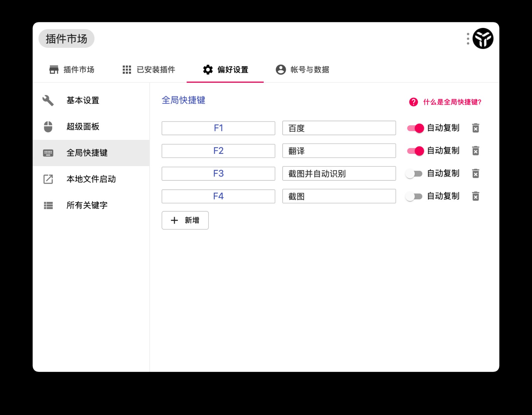
Task: Open 本地文件启动 in the sidebar
Action: [91, 179]
